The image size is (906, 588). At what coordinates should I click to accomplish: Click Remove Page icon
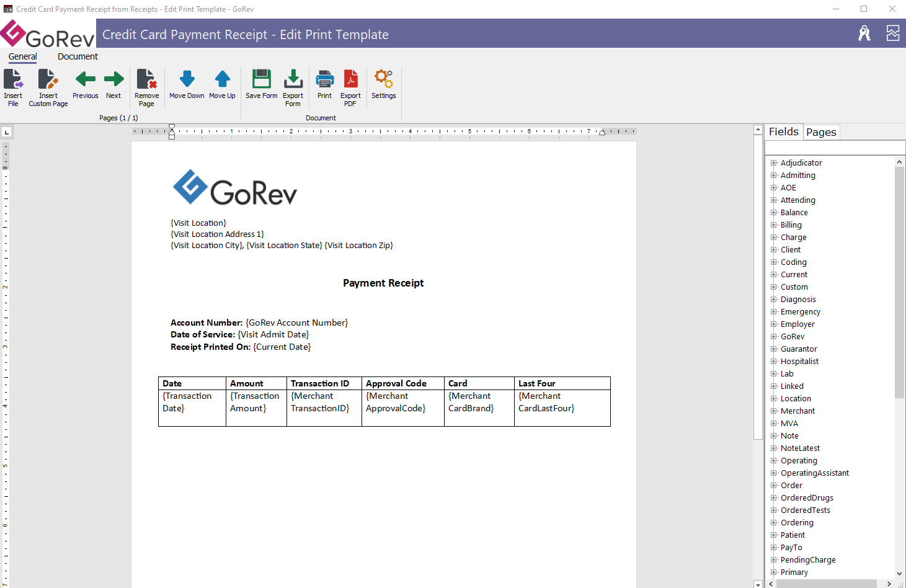[146, 79]
